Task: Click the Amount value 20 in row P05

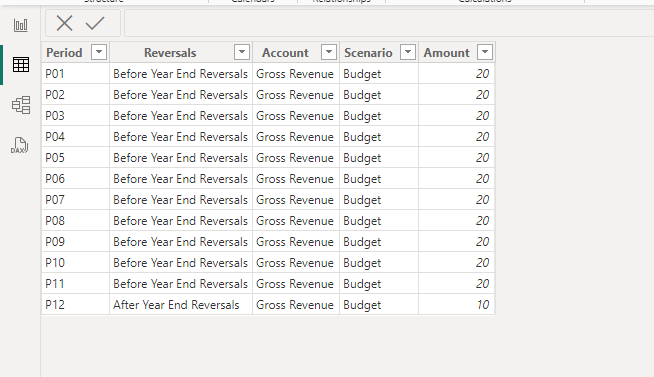Action: coord(456,158)
